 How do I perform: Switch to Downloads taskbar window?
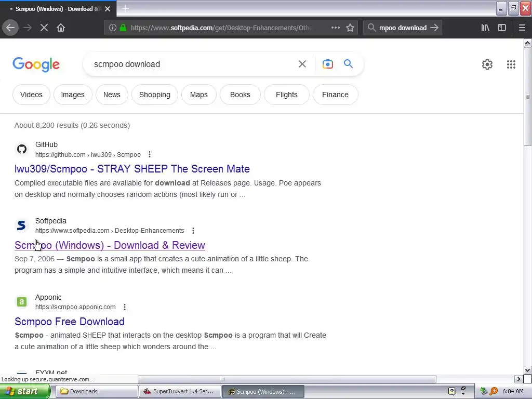pos(96,392)
